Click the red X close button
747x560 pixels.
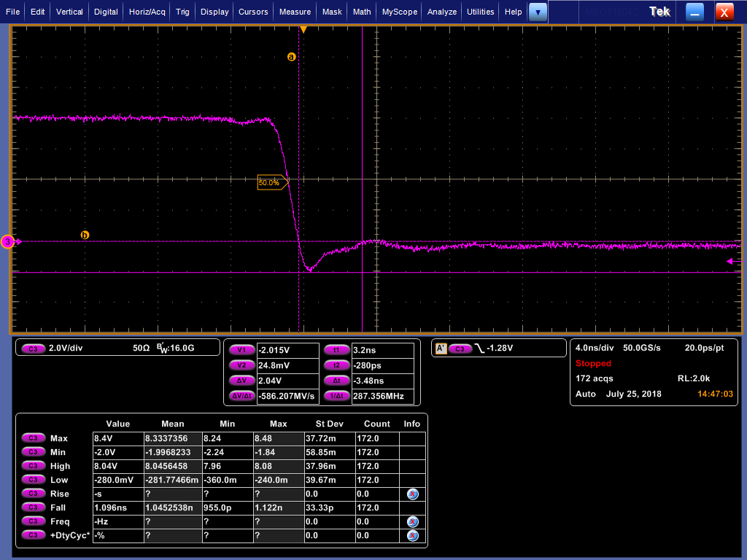pyautogui.click(x=724, y=12)
